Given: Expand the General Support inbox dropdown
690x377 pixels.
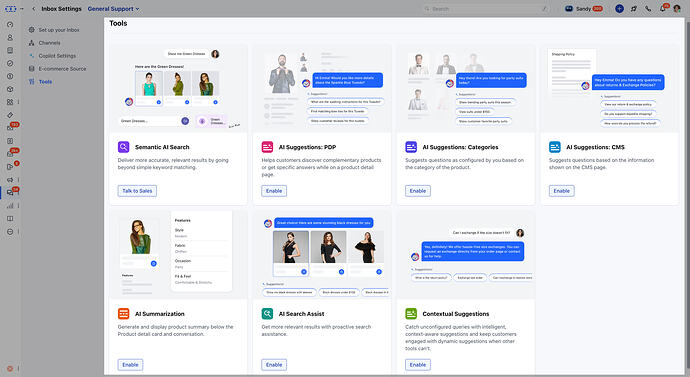Looking at the screenshot, I should point(114,9).
